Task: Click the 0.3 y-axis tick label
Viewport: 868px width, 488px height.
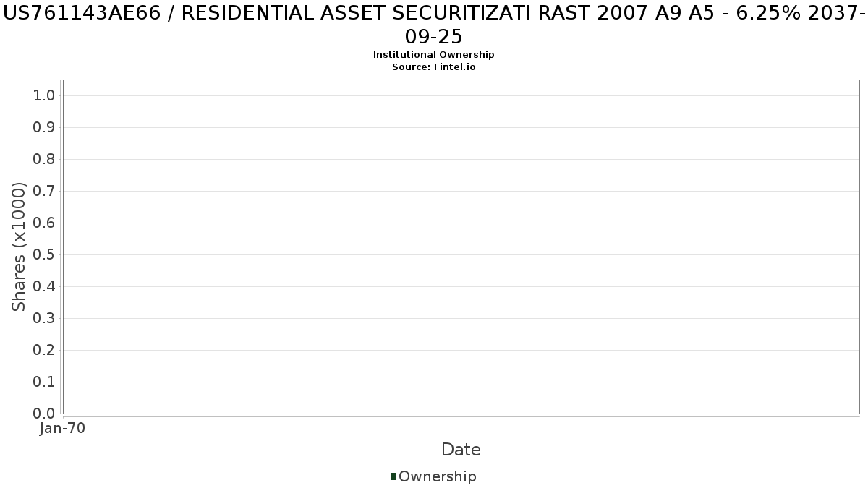Action: pyautogui.click(x=45, y=319)
